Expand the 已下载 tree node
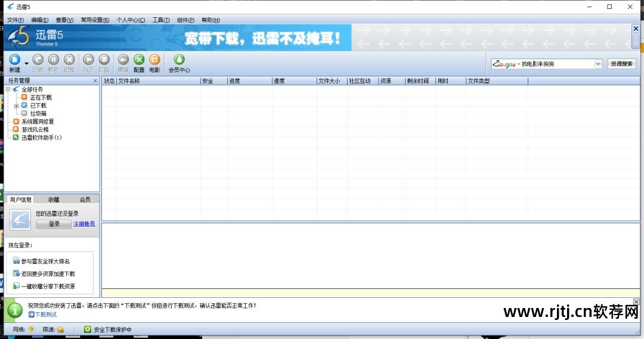The width and height of the screenshot is (644, 339). point(17,105)
